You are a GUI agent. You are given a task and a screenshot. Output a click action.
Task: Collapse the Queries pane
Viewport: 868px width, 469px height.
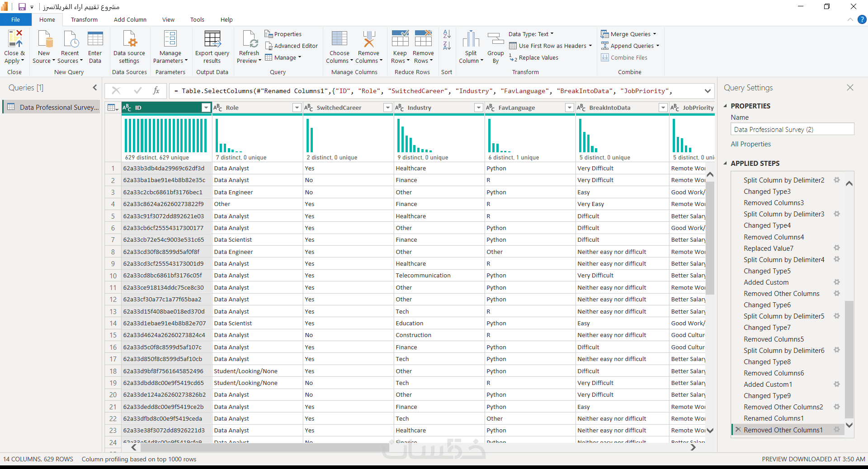pos(95,88)
